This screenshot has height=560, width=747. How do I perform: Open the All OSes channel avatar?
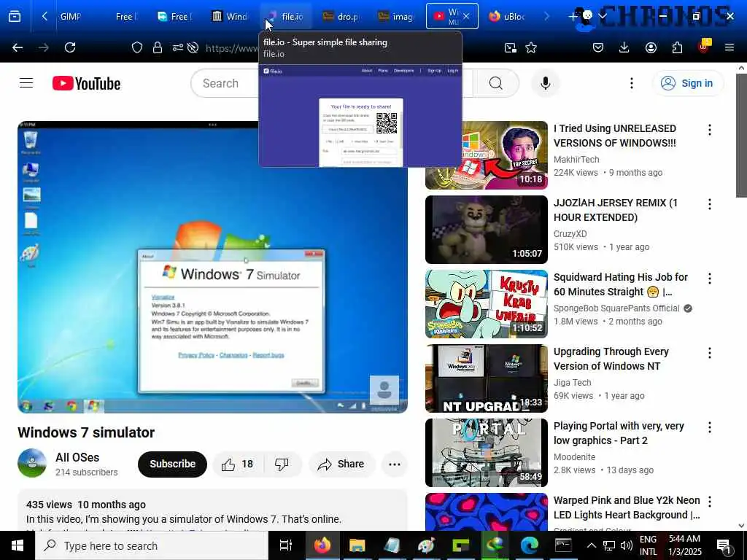click(32, 463)
